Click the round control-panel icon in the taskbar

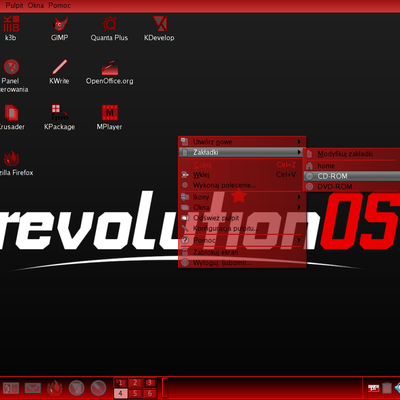[76, 388]
